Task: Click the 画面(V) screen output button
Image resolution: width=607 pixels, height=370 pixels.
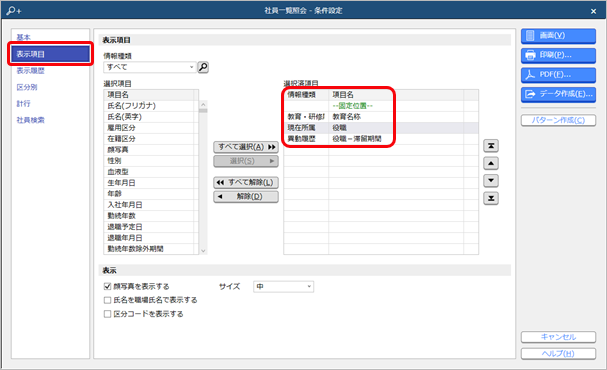Action: point(558,36)
